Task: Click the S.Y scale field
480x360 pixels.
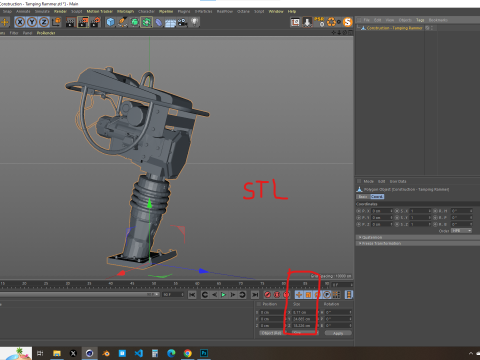Action: coord(421,218)
